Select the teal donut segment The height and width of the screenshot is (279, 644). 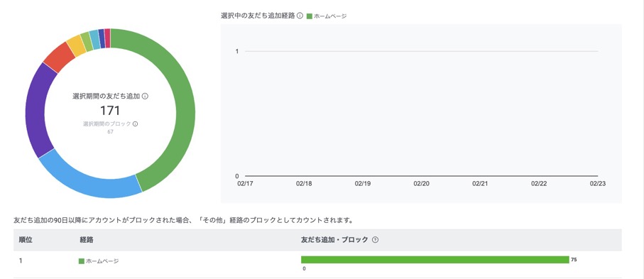(x=94, y=40)
